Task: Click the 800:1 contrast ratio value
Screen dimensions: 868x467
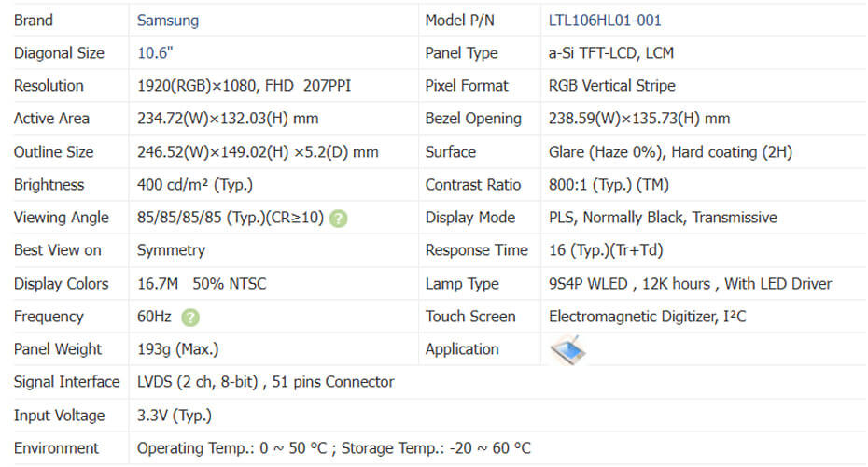Action: point(609,185)
